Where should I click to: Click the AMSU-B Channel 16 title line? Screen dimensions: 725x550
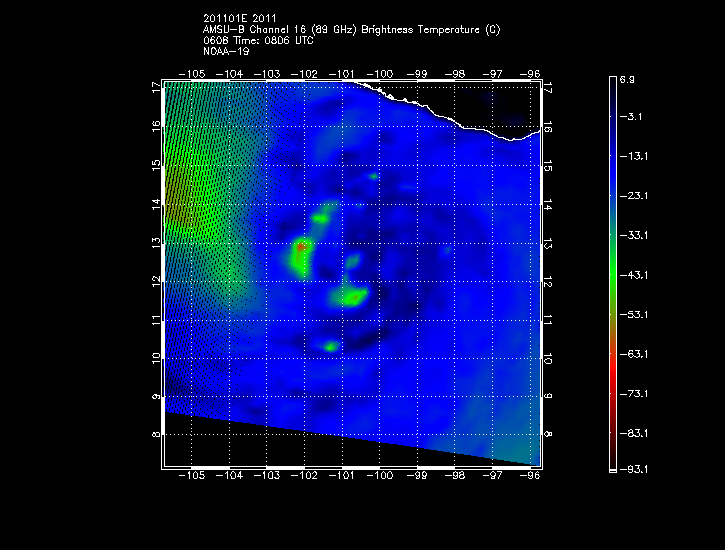[351, 30]
